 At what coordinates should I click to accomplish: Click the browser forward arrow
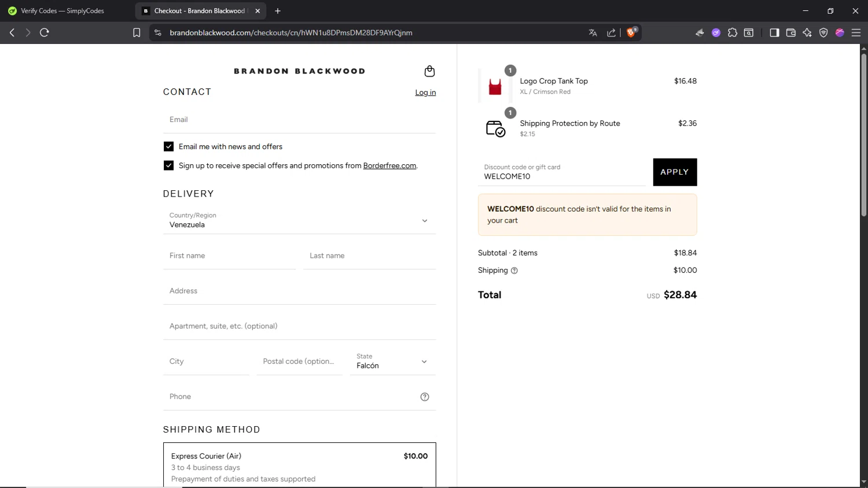(28, 33)
